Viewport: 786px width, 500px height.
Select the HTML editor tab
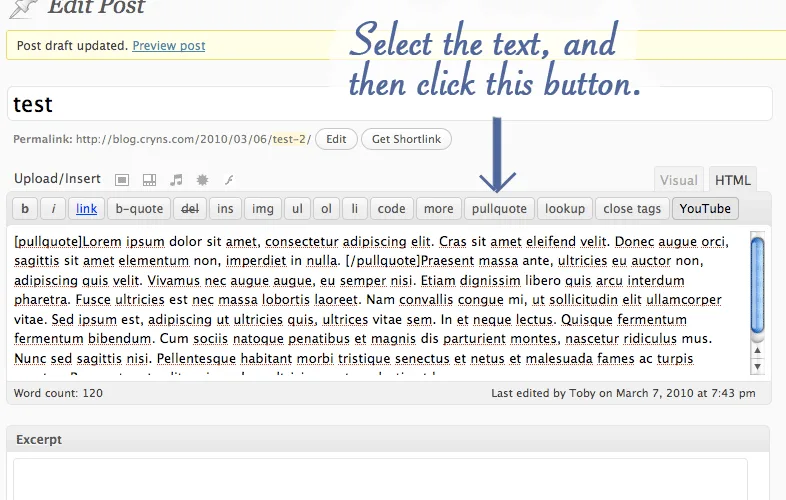[x=733, y=180]
